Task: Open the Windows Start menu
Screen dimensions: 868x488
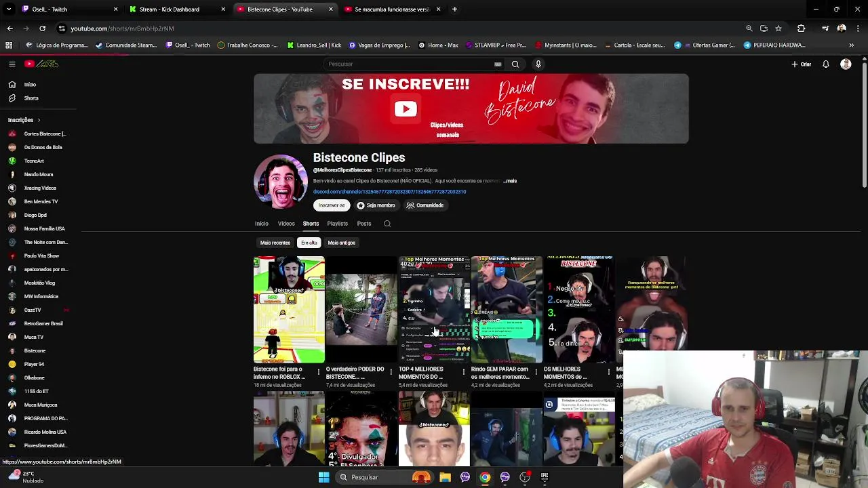Action: (x=323, y=477)
